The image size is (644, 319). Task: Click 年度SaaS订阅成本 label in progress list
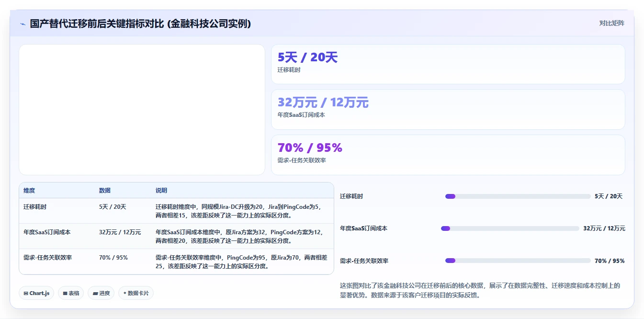[363, 228]
